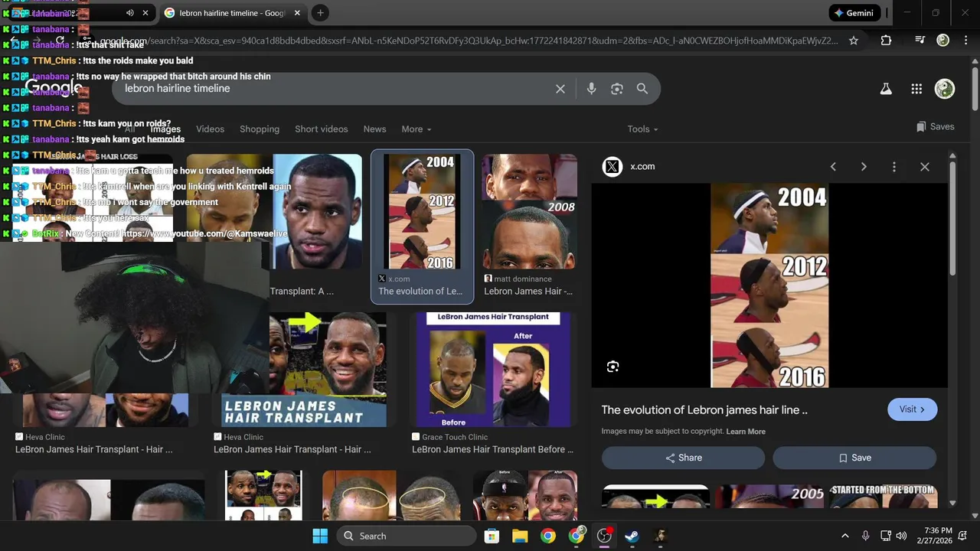The width and height of the screenshot is (980, 551).
Task: Submit search with the magnifier icon
Action: coord(642,89)
